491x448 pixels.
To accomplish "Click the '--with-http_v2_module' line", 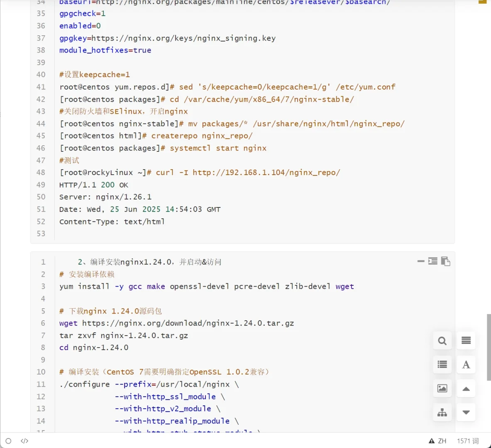I will [x=168, y=409].
